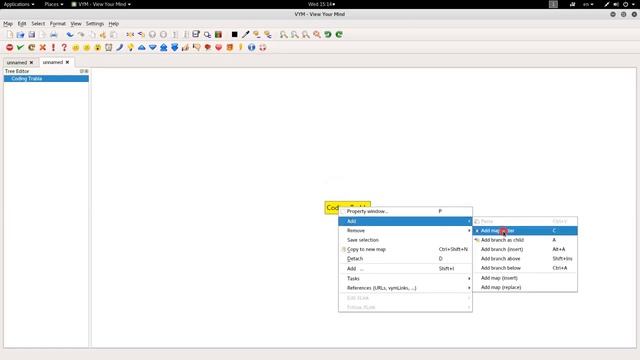Set the red stop sign flag
The image size is (640, 360).
pos(9,47)
